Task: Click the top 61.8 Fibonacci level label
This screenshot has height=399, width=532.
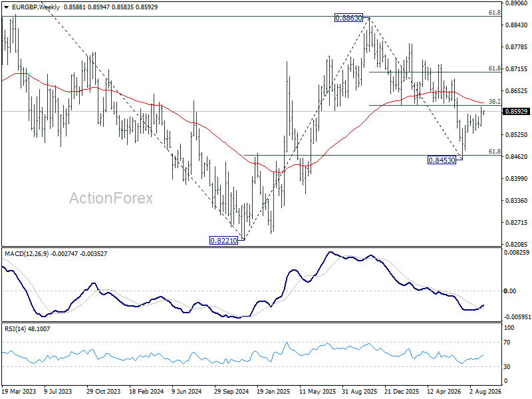Action: (x=494, y=13)
